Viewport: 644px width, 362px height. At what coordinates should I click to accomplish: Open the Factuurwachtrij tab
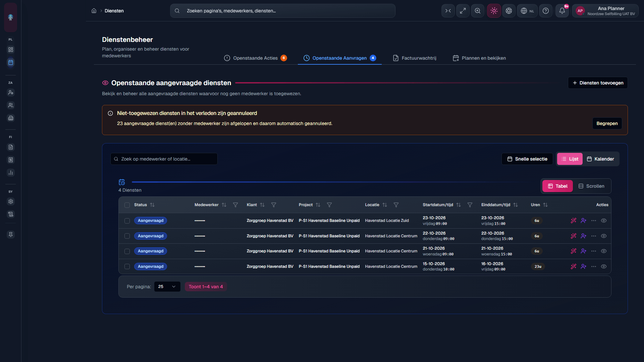click(x=415, y=58)
